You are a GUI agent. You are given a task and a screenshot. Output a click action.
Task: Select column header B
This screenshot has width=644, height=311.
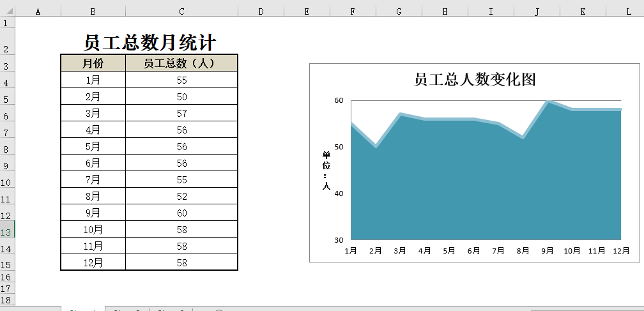click(93, 11)
